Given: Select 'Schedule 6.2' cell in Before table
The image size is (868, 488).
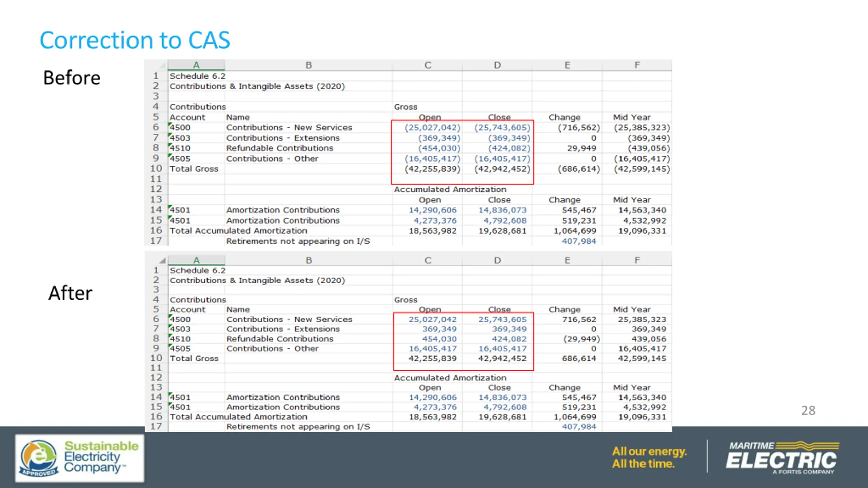Looking at the screenshot, I should [198, 76].
